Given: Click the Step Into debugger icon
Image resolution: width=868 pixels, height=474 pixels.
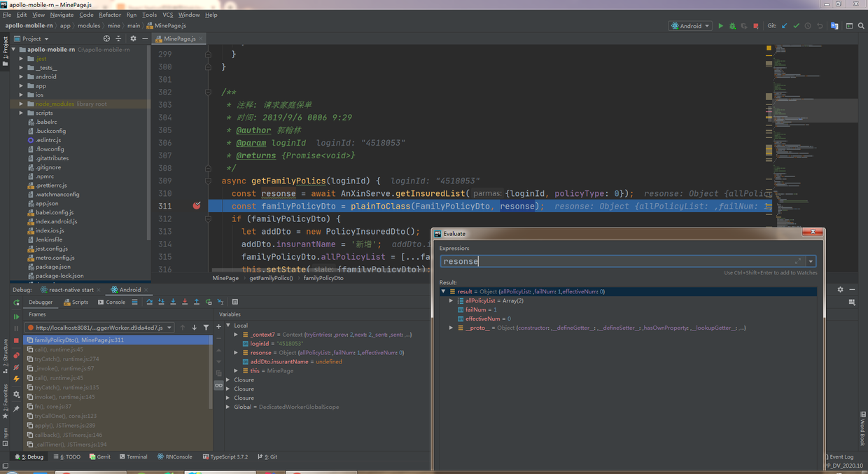Looking at the screenshot, I should 161,302.
